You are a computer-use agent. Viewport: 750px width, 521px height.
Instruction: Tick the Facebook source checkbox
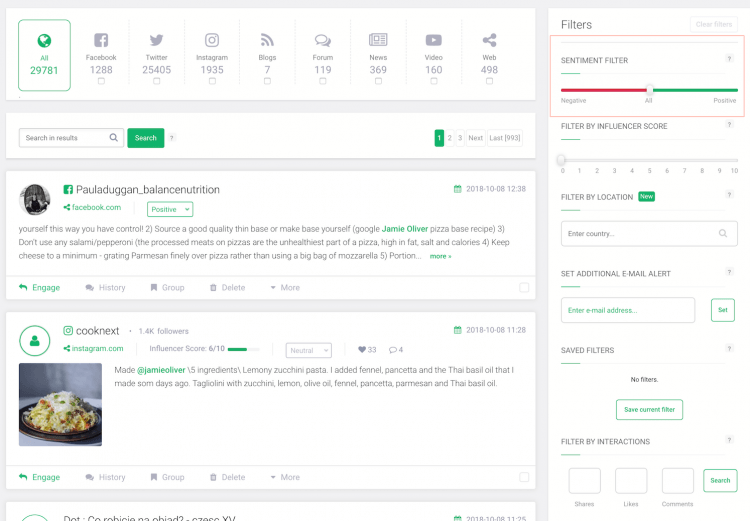pyautogui.click(x=101, y=81)
